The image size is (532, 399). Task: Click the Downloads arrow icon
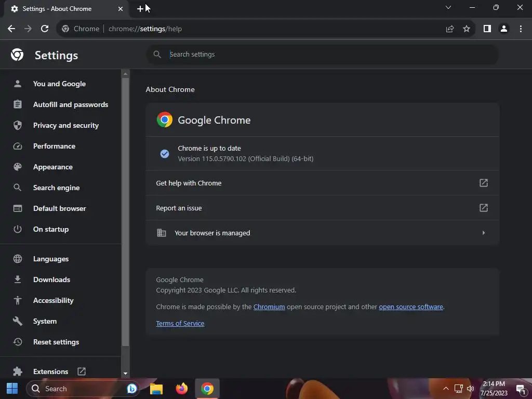pyautogui.click(x=17, y=280)
